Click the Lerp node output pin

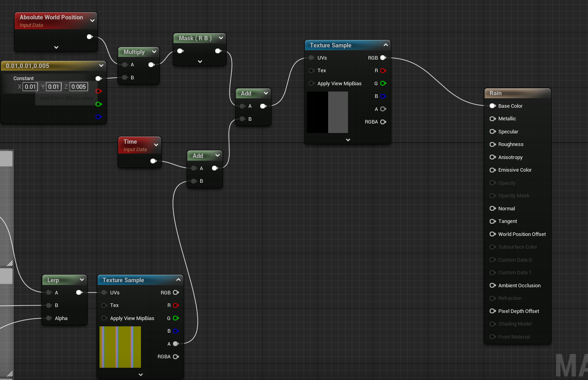point(79,292)
